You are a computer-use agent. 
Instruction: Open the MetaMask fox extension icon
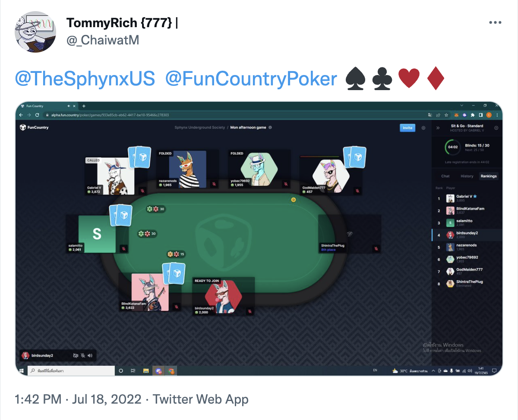pyautogui.click(x=456, y=115)
